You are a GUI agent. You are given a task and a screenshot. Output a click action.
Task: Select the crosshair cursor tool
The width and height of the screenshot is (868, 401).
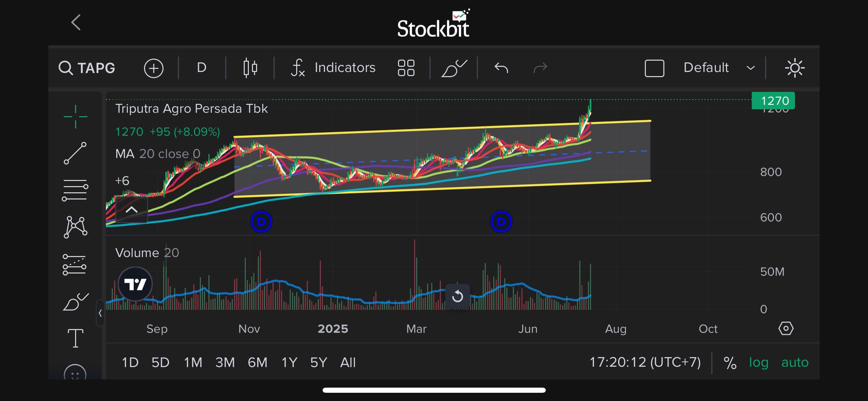coord(75,117)
